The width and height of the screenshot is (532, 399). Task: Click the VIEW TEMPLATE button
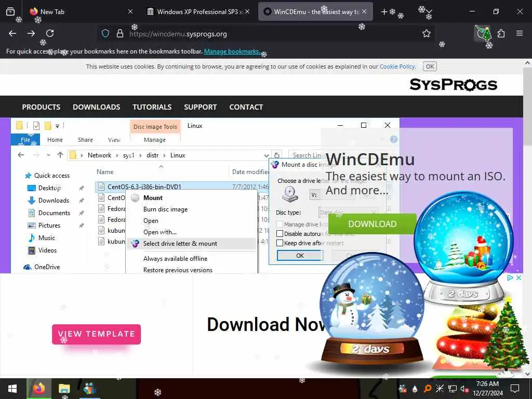click(x=96, y=334)
